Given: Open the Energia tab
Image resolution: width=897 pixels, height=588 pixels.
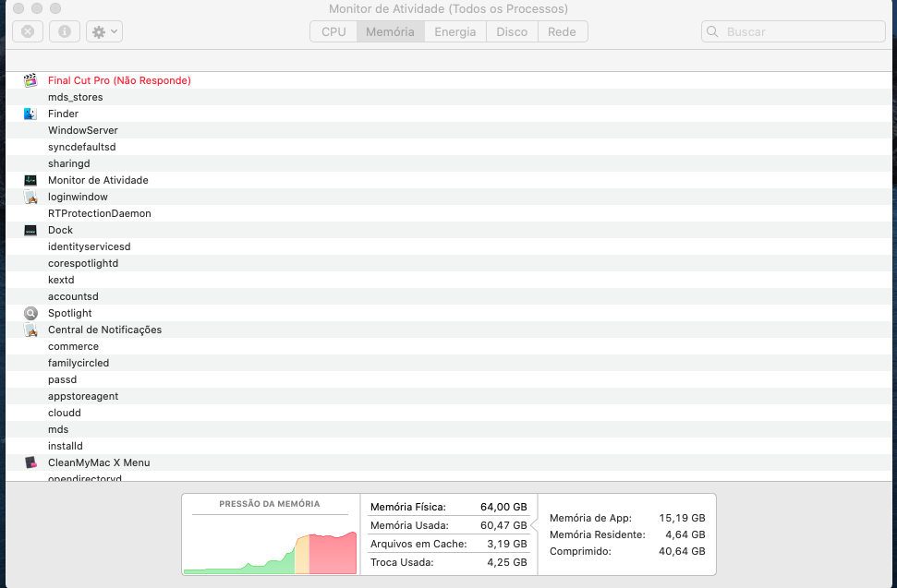Looking at the screenshot, I should 455,32.
